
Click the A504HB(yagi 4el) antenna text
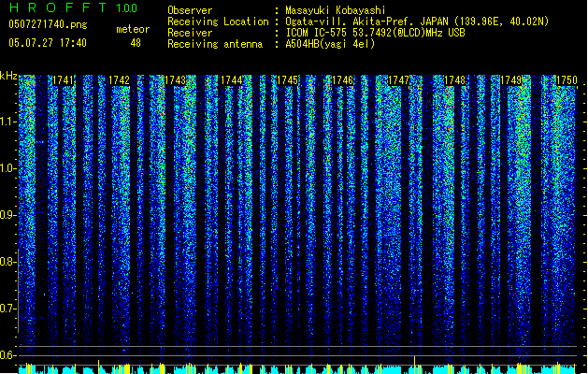coord(330,44)
